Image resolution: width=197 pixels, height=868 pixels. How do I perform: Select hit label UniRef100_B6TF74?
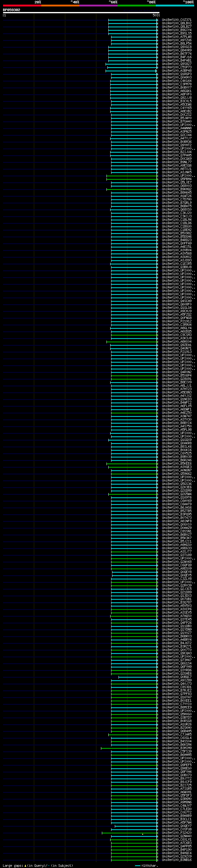(176, 54)
